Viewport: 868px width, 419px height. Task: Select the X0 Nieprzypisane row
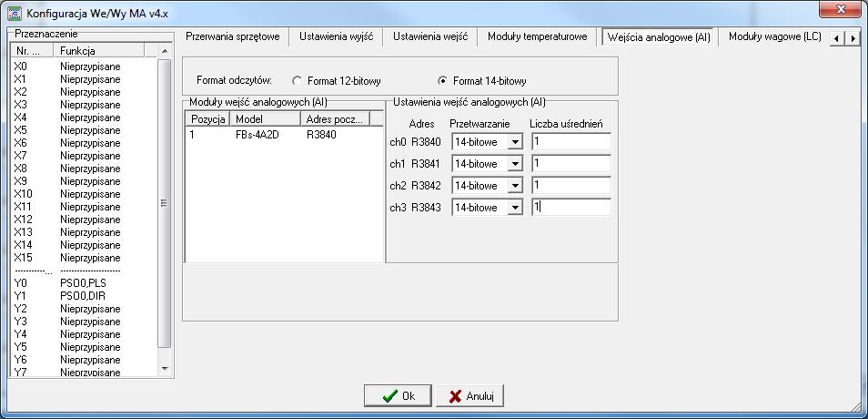click(84, 66)
